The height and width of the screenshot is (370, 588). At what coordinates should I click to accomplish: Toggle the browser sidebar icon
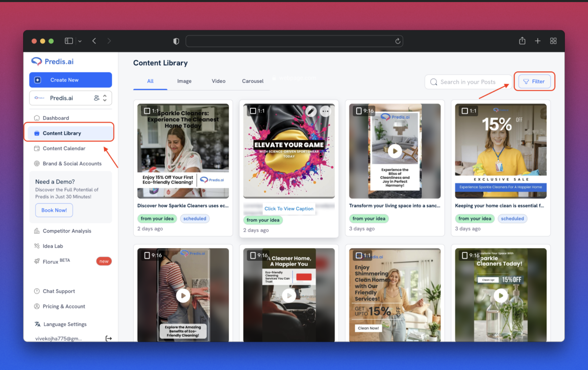(x=69, y=41)
